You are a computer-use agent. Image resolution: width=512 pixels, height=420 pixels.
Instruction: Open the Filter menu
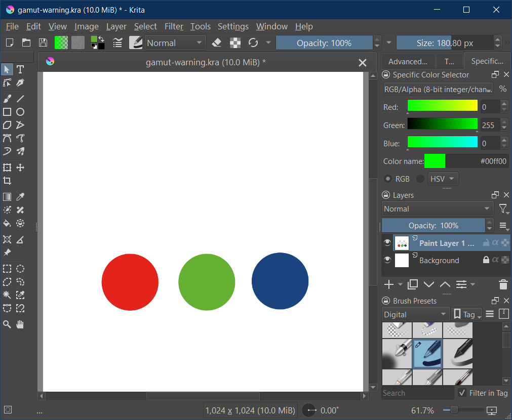pyautogui.click(x=174, y=26)
